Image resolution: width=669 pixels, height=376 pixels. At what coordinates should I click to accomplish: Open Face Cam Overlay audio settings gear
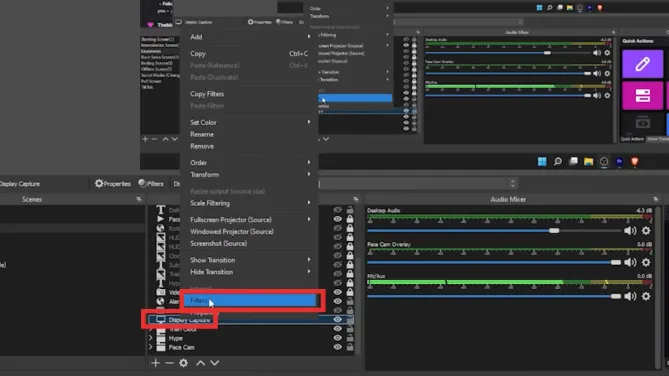click(646, 262)
